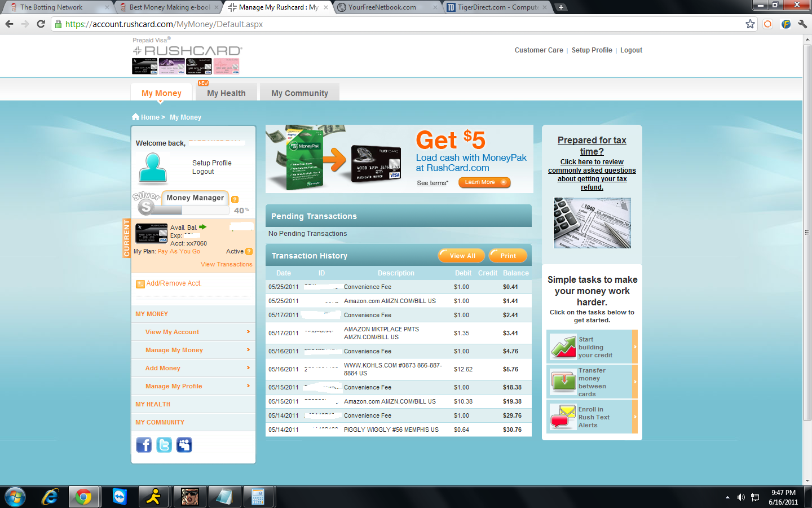Go back with the browser back arrow
This screenshot has width=812, height=508.
9,24
